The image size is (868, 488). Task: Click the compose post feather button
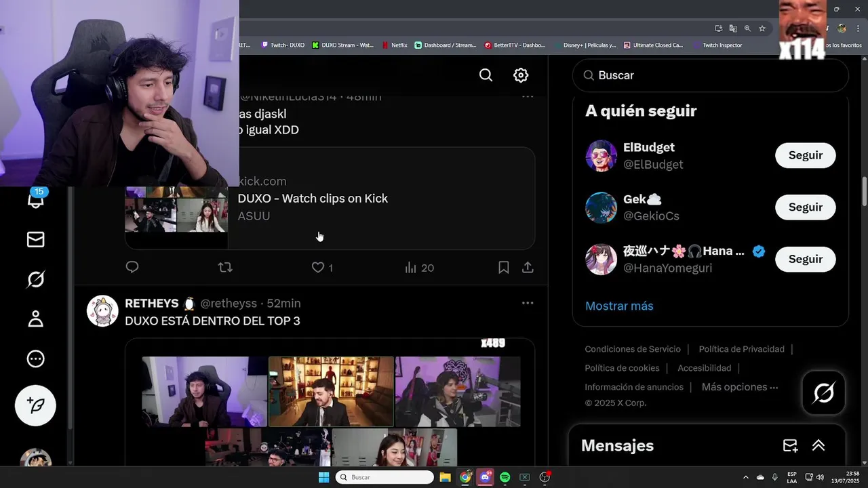pos(35,405)
